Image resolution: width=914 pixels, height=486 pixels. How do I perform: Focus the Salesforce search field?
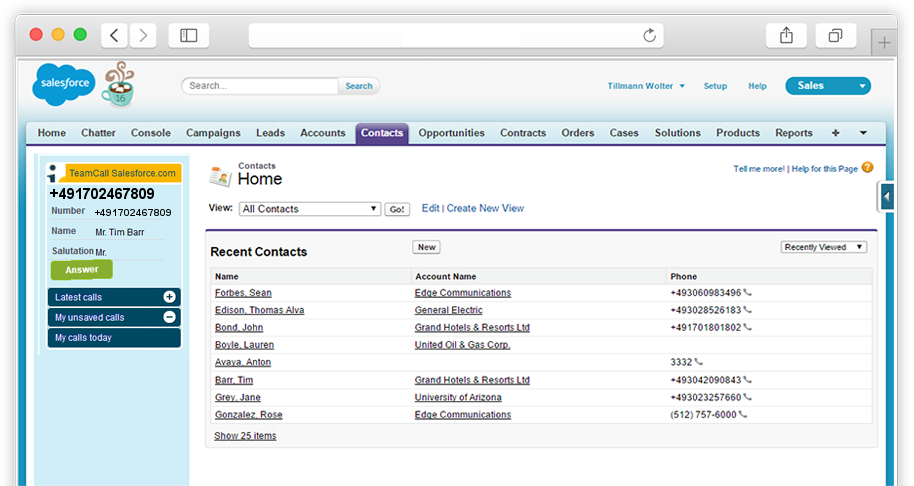[x=260, y=86]
